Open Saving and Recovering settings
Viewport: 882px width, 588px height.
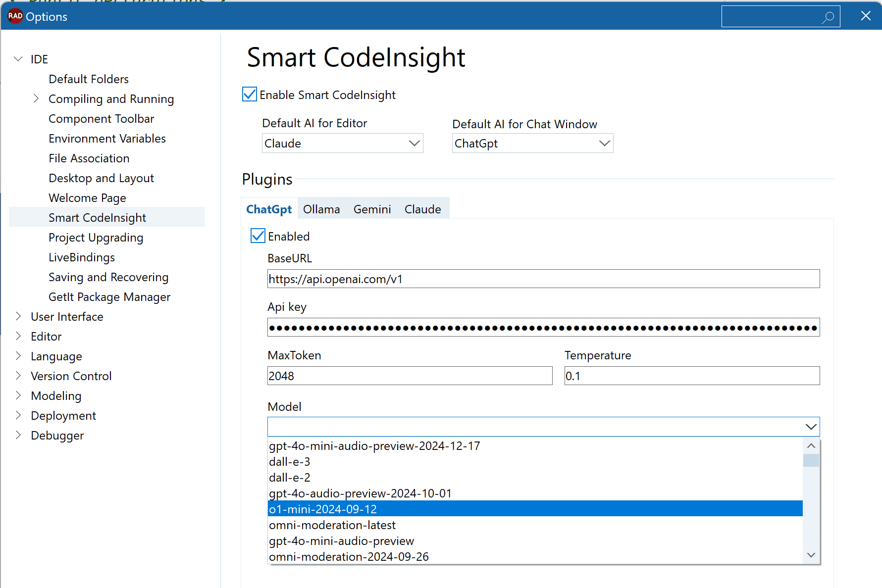pos(108,277)
